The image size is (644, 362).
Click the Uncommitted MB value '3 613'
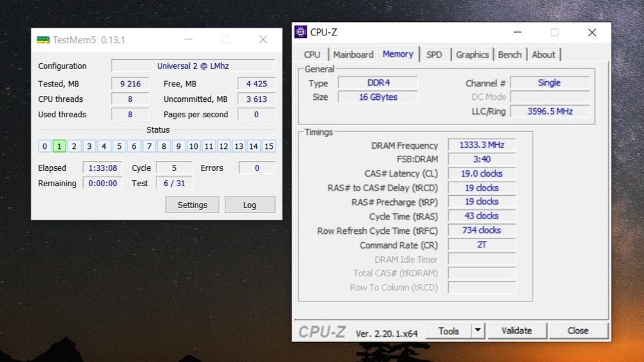[x=256, y=99]
